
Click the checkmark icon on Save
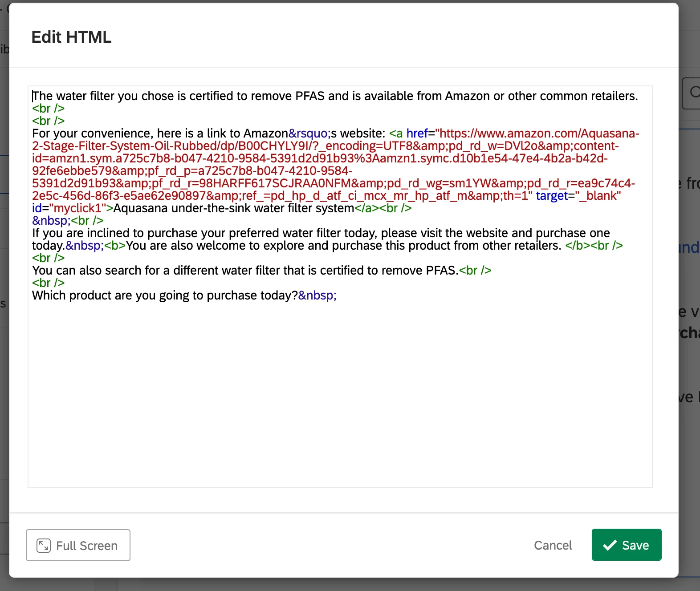tap(610, 545)
